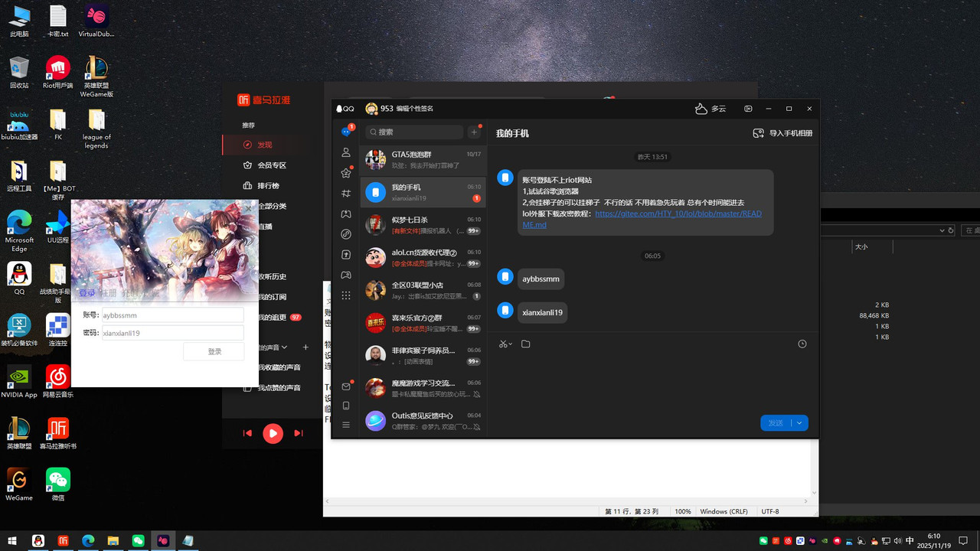
Task: Click the 发送 send button in QQ
Action: pos(776,423)
